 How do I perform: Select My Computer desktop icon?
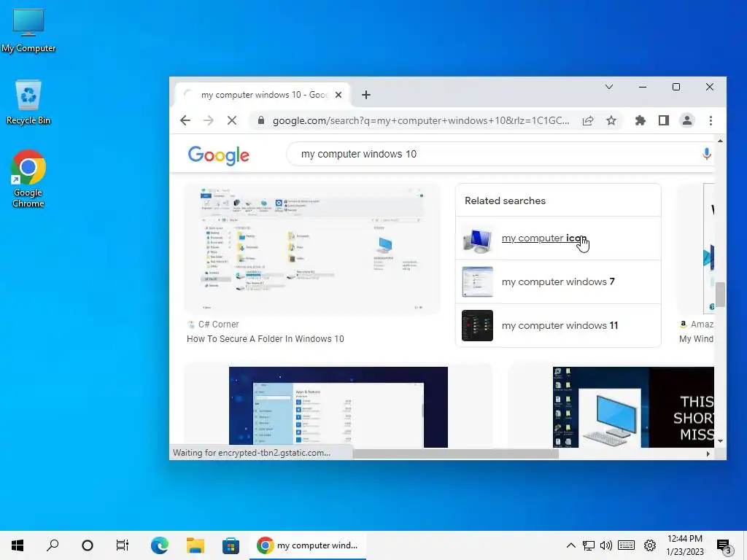tap(28, 31)
